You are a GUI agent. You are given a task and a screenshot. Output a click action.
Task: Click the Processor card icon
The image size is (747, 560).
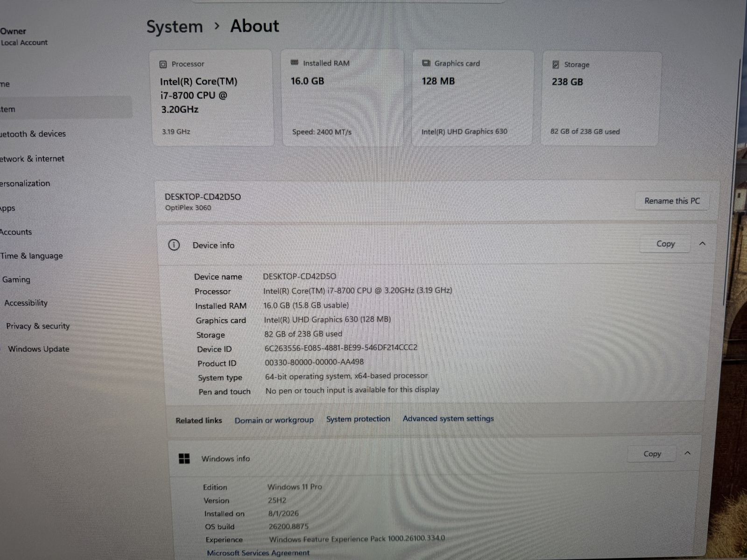click(163, 64)
